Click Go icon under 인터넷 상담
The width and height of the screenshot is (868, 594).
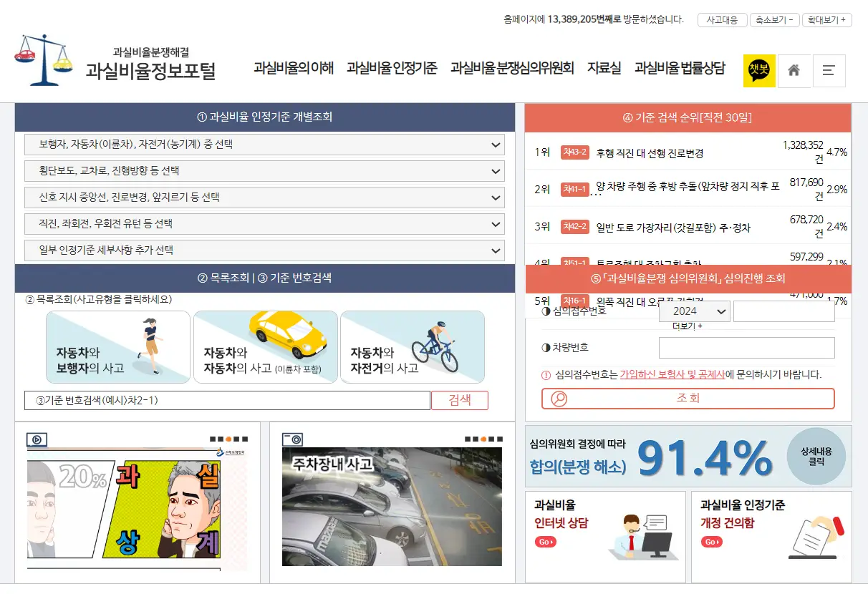[546, 542]
